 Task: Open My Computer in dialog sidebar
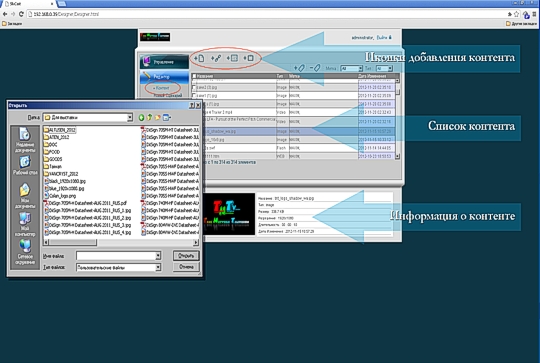pyautogui.click(x=25, y=224)
